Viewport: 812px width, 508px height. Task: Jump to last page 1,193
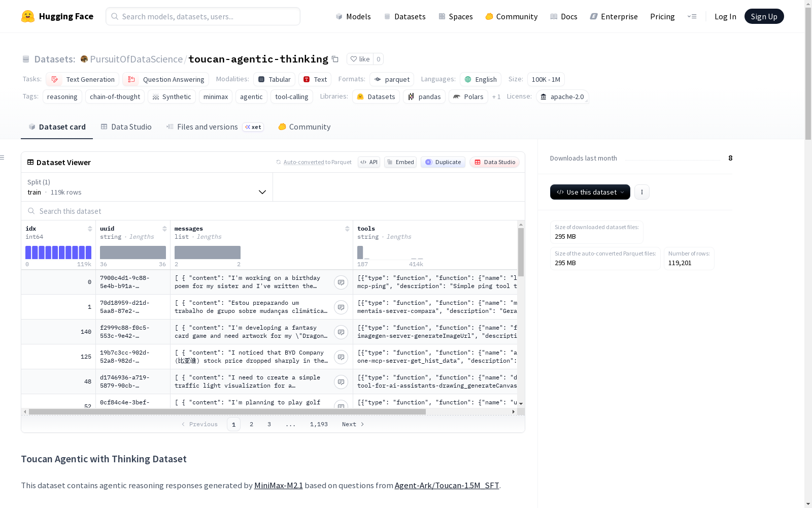(319, 424)
